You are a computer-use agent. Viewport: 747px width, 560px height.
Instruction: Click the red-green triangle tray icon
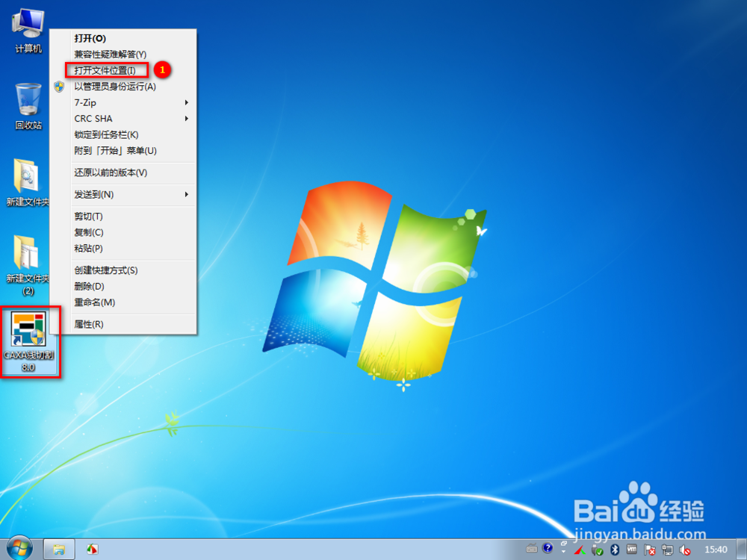pyautogui.click(x=580, y=550)
